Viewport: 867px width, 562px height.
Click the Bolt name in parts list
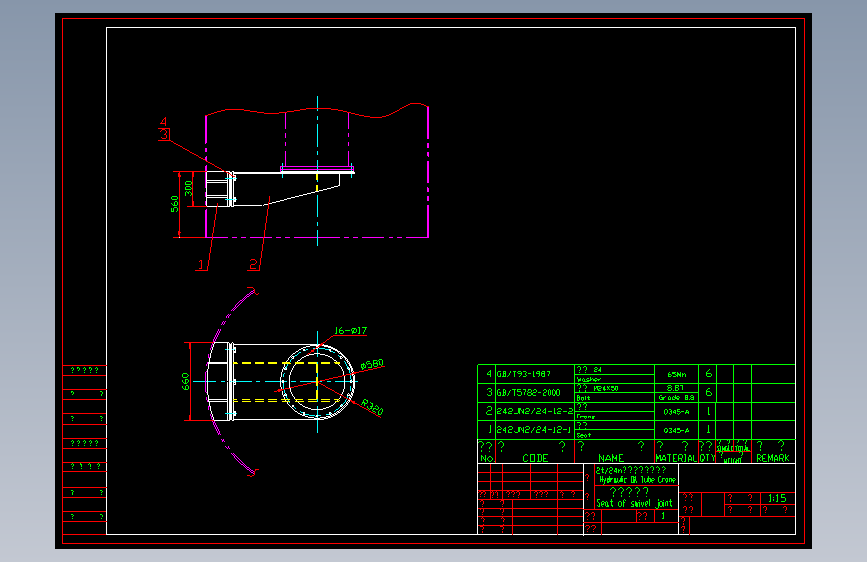coord(583,398)
